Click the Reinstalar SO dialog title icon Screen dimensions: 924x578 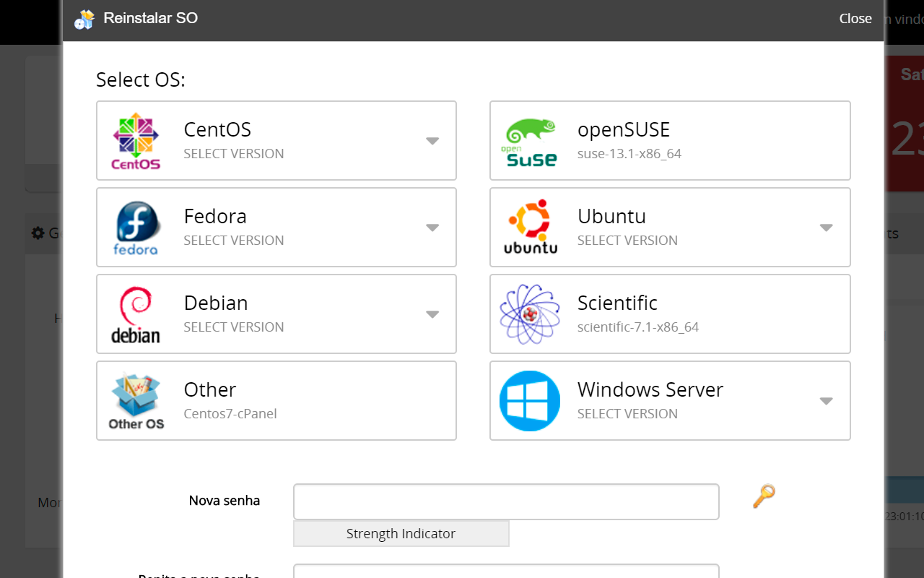click(84, 20)
